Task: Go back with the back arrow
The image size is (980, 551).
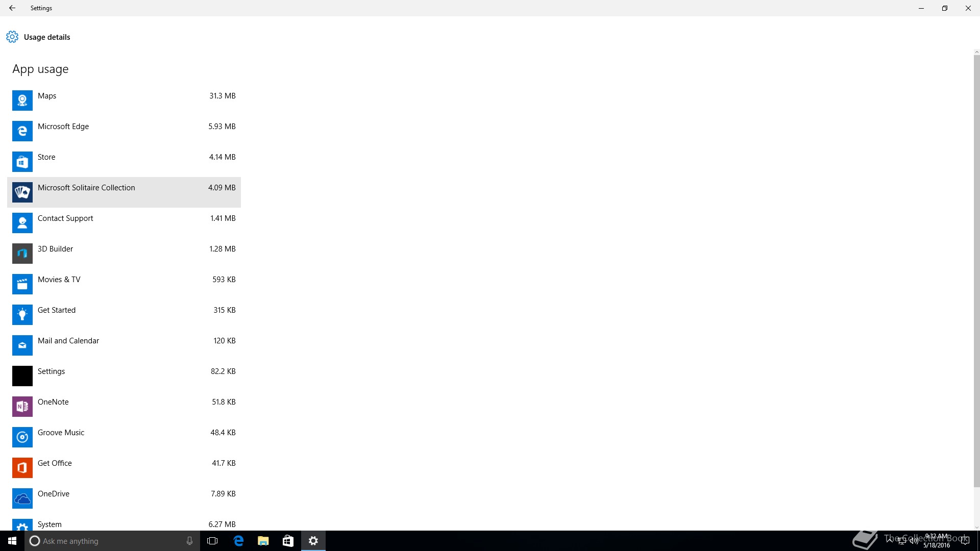Action: tap(12, 8)
